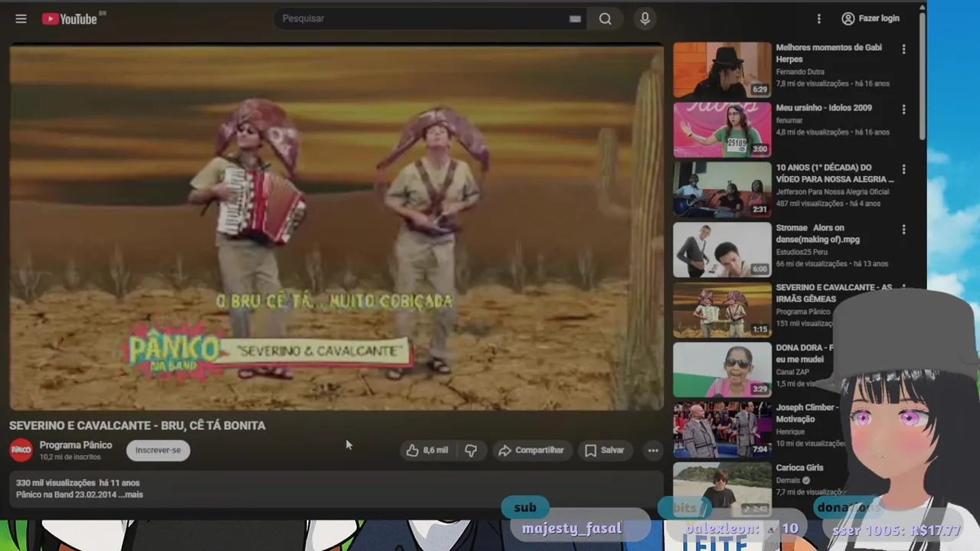This screenshot has width=980, height=551.
Task: Open more actions ellipsis below video
Action: point(653,450)
